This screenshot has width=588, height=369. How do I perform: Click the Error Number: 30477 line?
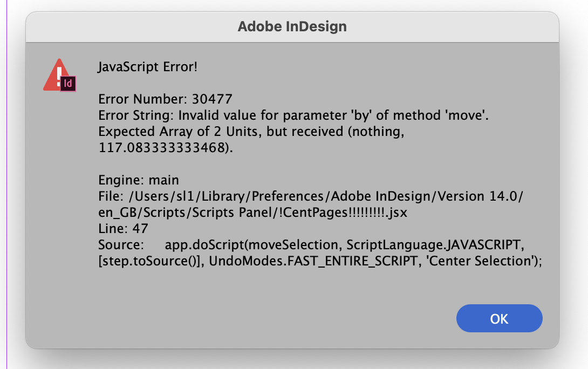pos(166,99)
